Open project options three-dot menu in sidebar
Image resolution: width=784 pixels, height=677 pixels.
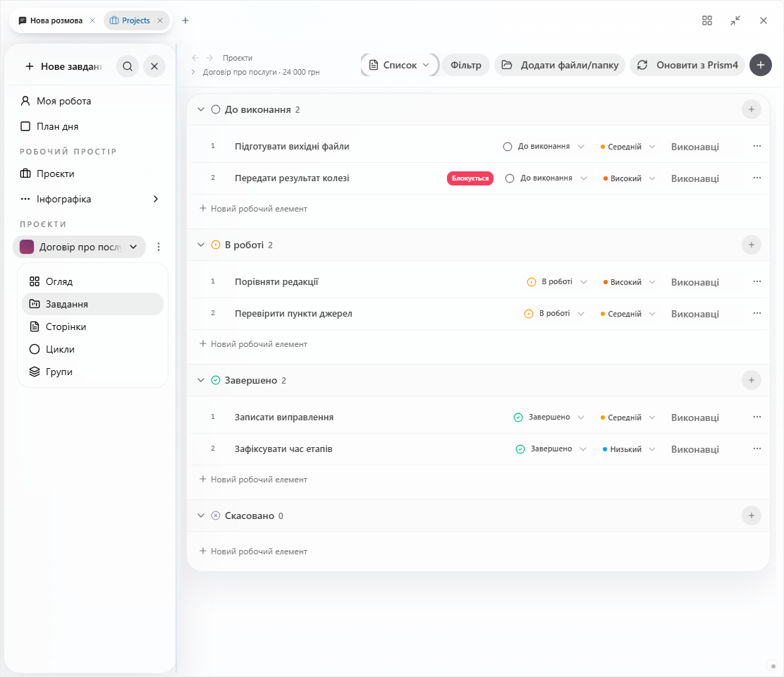(x=159, y=247)
